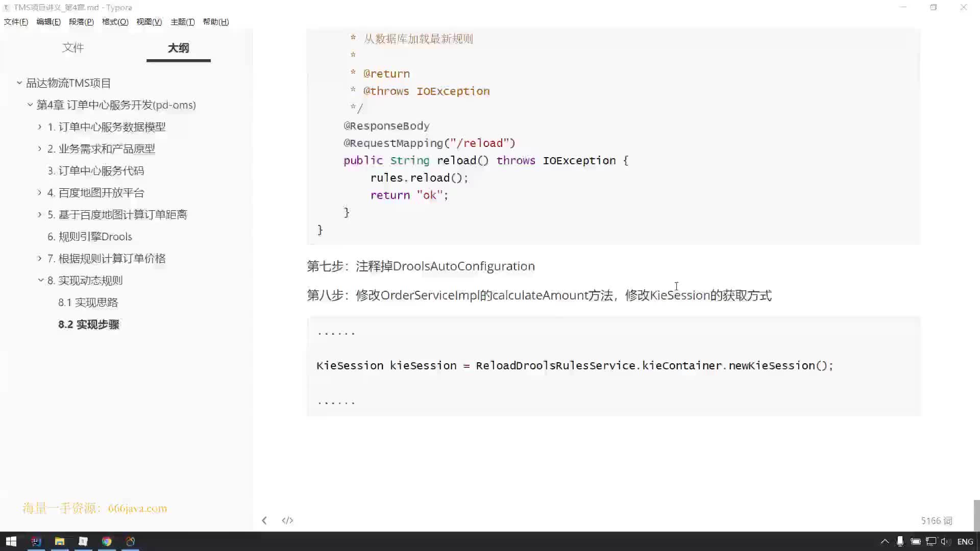Viewport: 980px width, 551px height.
Task: Select 7. 根据规则计算订单价格 outline entry
Action: tap(107, 259)
